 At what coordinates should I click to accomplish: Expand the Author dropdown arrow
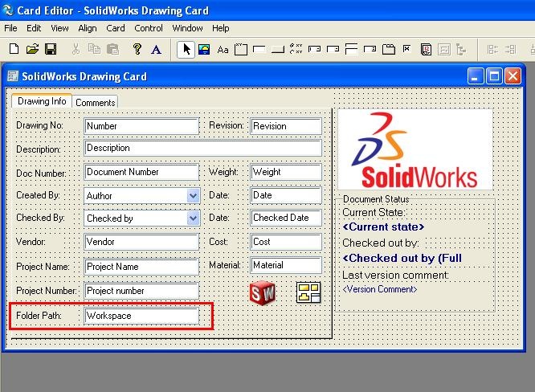(x=193, y=196)
